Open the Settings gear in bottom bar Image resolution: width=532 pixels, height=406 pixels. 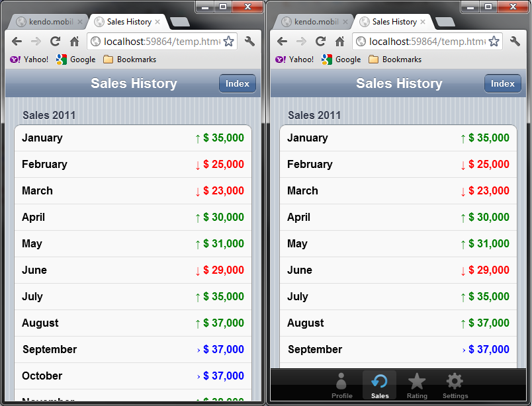455,385
